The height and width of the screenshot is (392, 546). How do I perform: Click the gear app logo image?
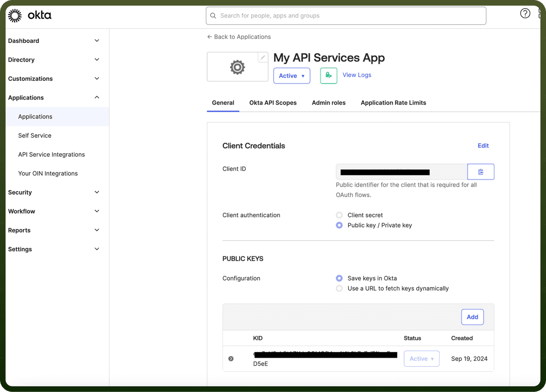(238, 67)
